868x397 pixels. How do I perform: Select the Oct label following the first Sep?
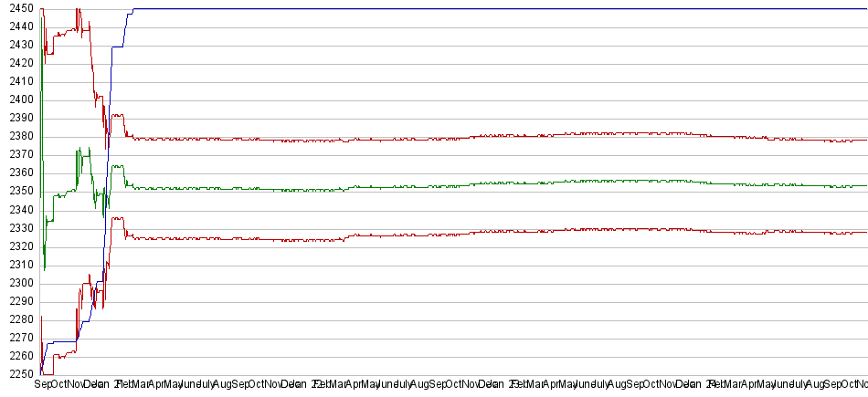coord(59,386)
